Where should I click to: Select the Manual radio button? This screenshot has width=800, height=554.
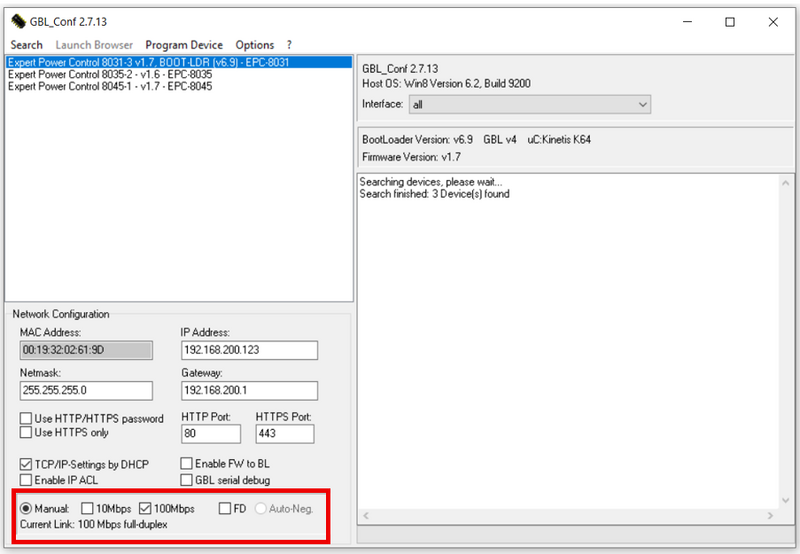[26, 509]
